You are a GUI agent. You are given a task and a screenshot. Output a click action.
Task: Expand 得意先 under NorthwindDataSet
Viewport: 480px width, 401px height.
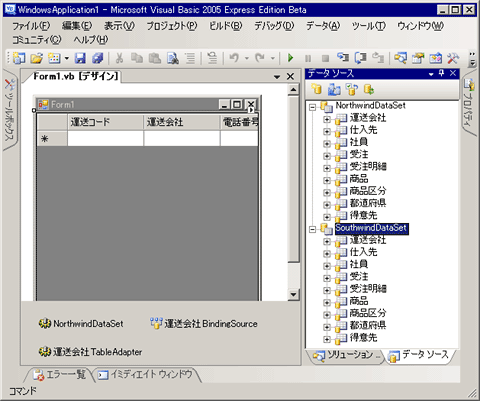coord(327,217)
